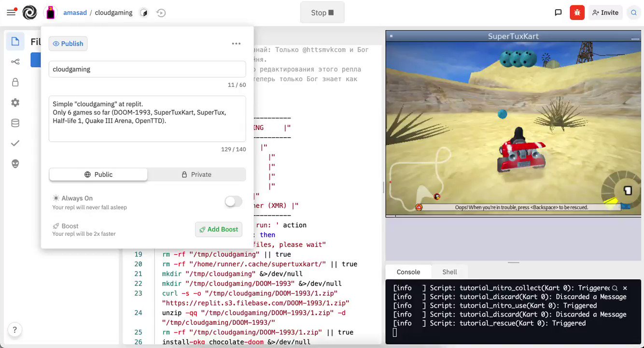This screenshot has width=644, height=348.
Task: Click the console resize handle bar
Action: point(513,262)
